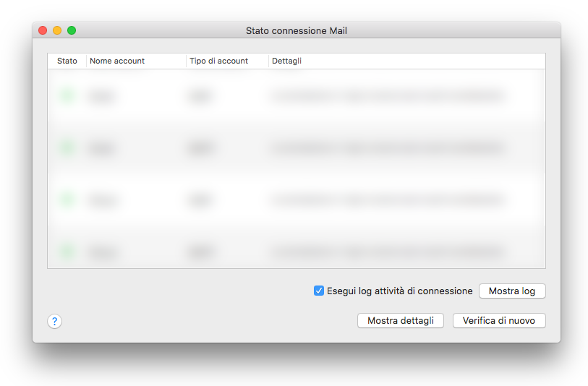Viewport: 588px width, 386px height.
Task: Select the first account row
Action: [x=297, y=96]
